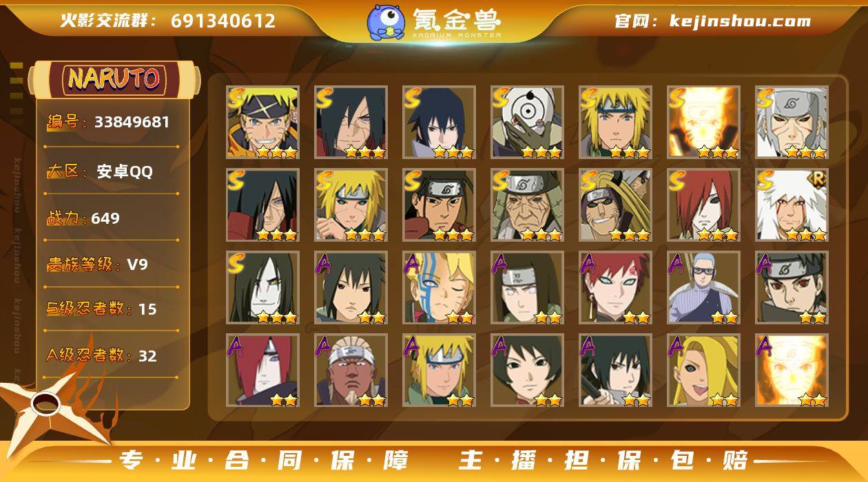Image resolution: width=868 pixels, height=482 pixels.
Task: Click the glowing Nine-Tails chakra Naruto S portrait
Action: tap(703, 123)
